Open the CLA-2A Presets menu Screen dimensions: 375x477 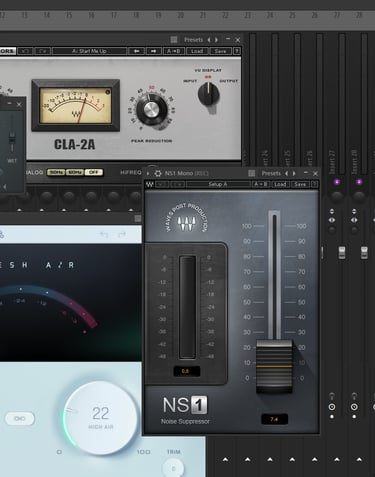[x=193, y=40]
